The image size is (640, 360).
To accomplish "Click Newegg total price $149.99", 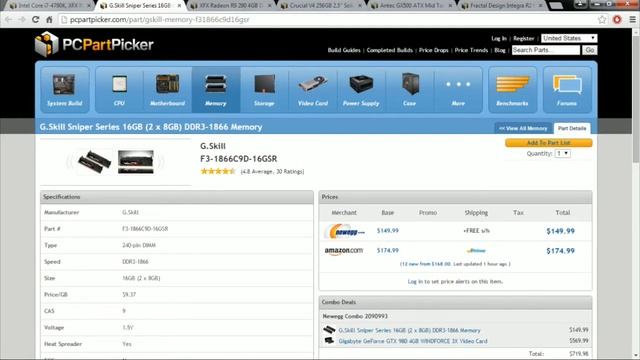I will (560, 231).
